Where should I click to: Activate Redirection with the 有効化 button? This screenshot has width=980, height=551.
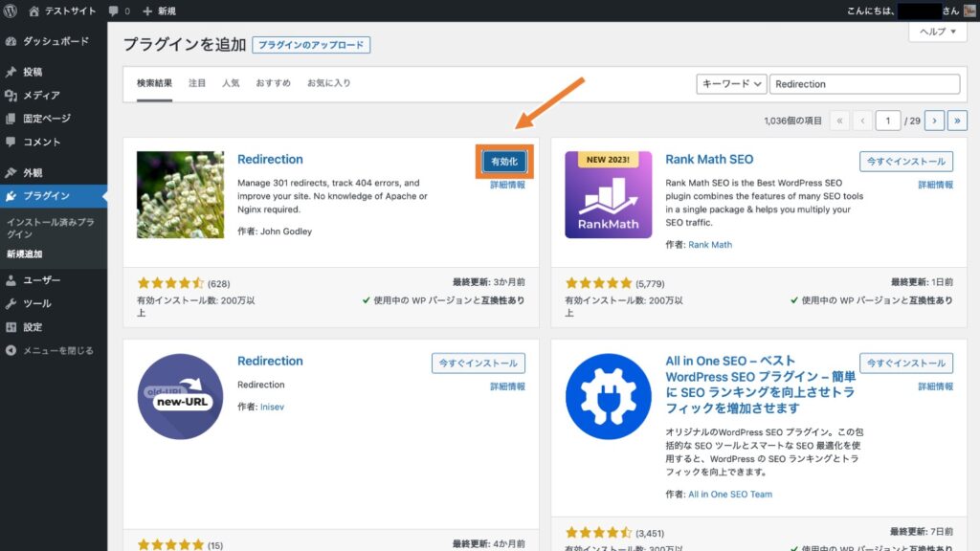click(505, 161)
